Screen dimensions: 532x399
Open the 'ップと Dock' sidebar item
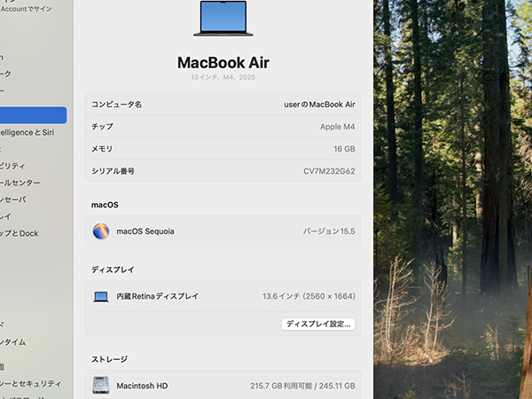click(x=19, y=233)
